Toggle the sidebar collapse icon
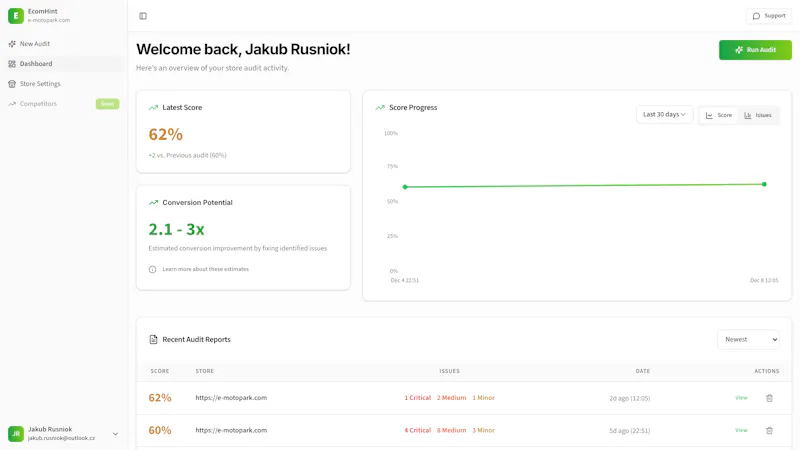The image size is (800, 450). pyautogui.click(x=143, y=16)
